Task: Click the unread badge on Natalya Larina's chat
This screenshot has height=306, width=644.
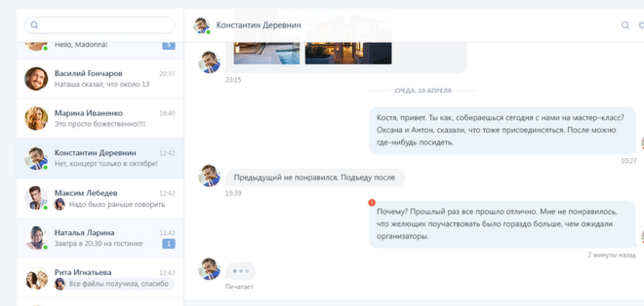Action: tap(170, 244)
